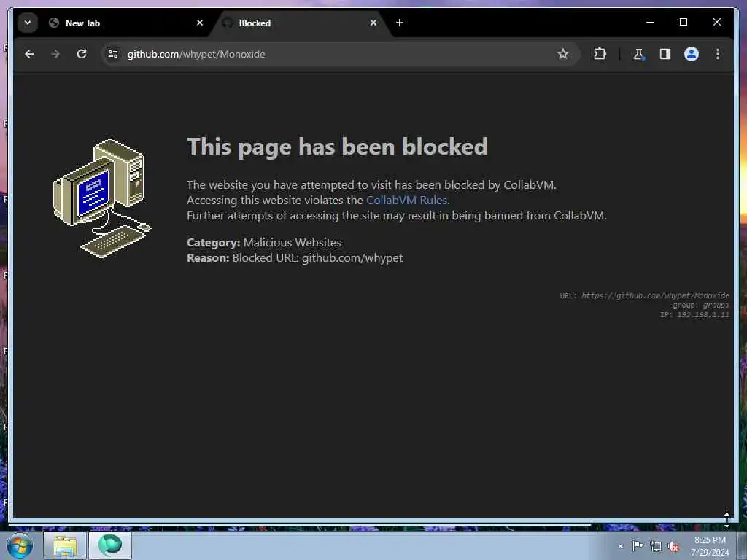Viewport: 747px width, 560px height.
Task: Expand the tab search dropdown arrow
Action: point(28,23)
